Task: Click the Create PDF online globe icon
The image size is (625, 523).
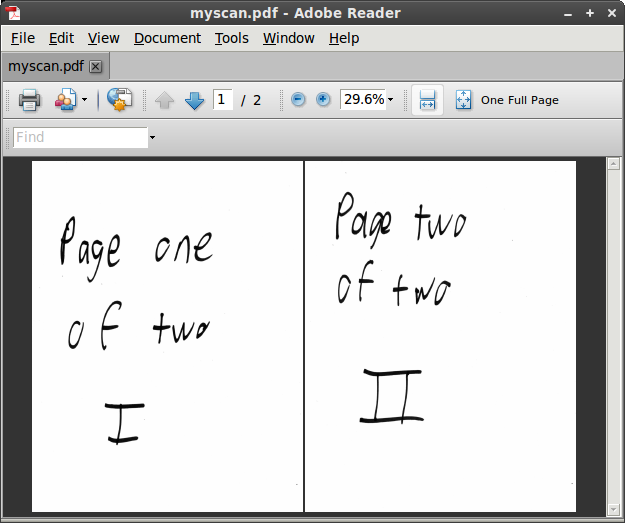Action: click(119, 100)
